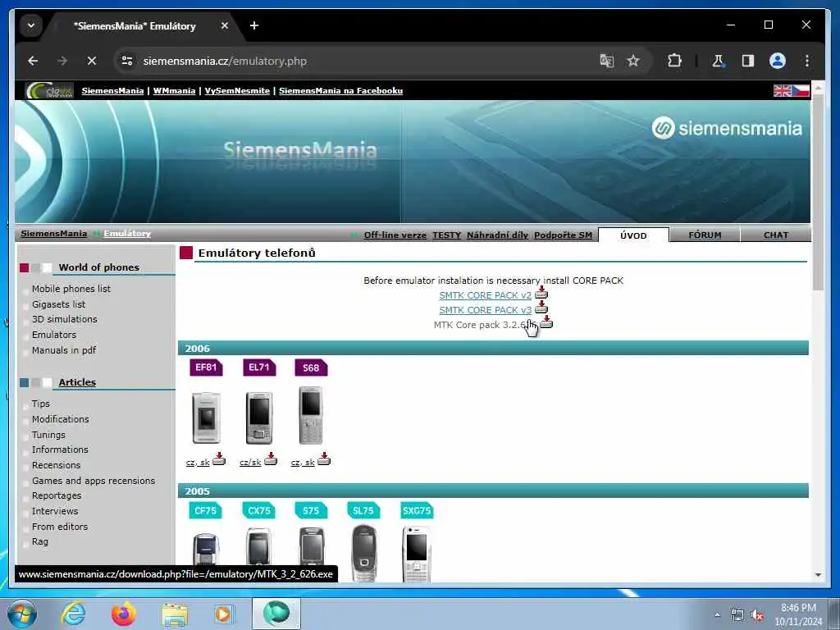Open the extensions puzzle icon
Screen dimensions: 840x630
pyautogui.click(x=674, y=61)
